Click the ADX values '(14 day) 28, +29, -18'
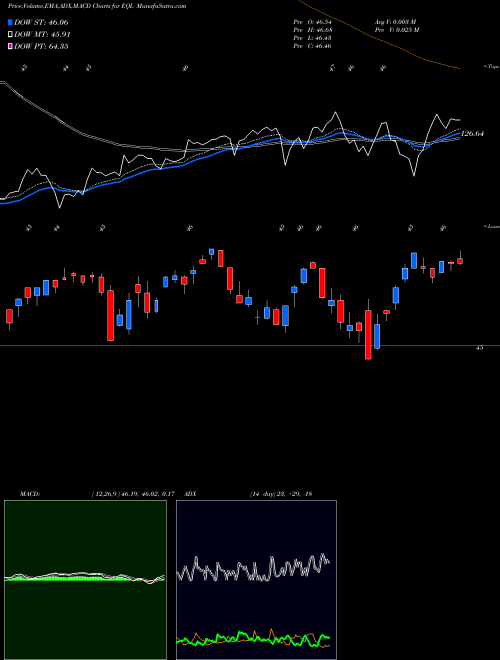This screenshot has width=500, height=660. 280,493
